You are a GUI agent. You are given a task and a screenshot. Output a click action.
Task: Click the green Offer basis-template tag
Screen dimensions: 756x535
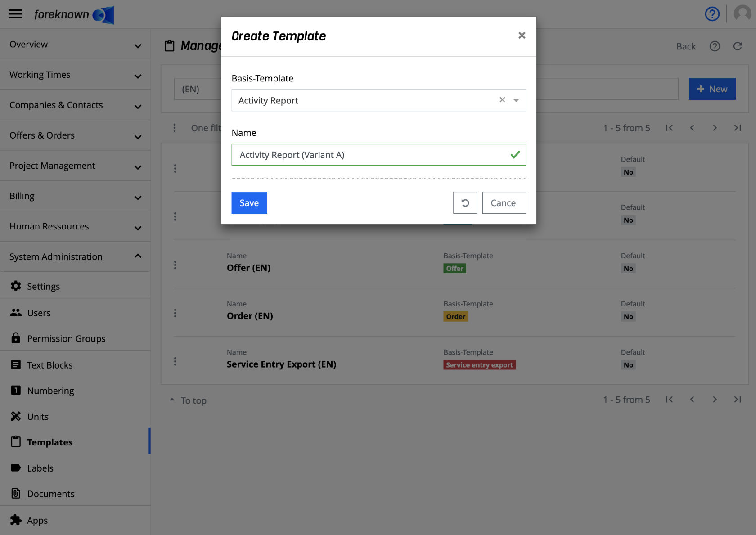click(x=454, y=269)
